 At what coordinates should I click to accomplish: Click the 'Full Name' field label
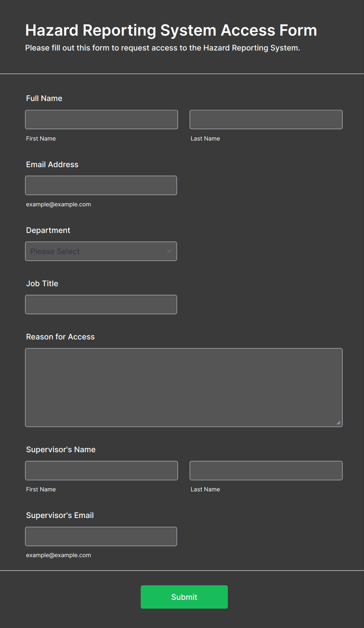44,98
